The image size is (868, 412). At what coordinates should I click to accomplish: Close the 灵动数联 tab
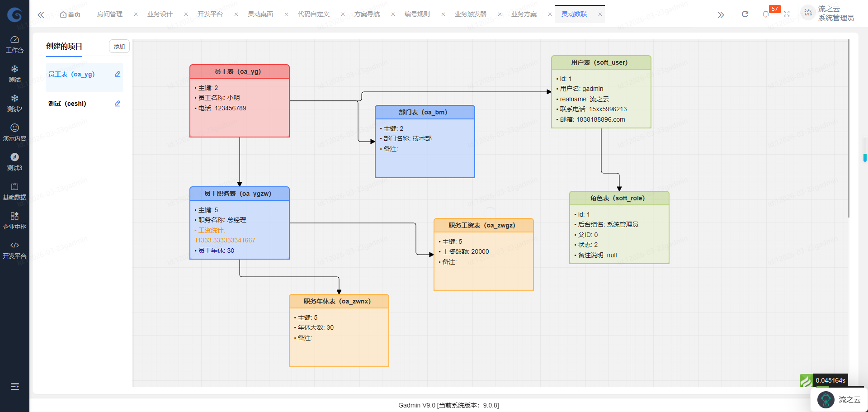[600, 14]
